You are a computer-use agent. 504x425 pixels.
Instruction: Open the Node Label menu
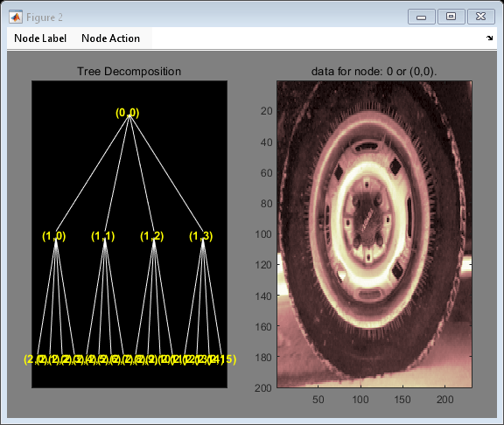tap(40, 38)
